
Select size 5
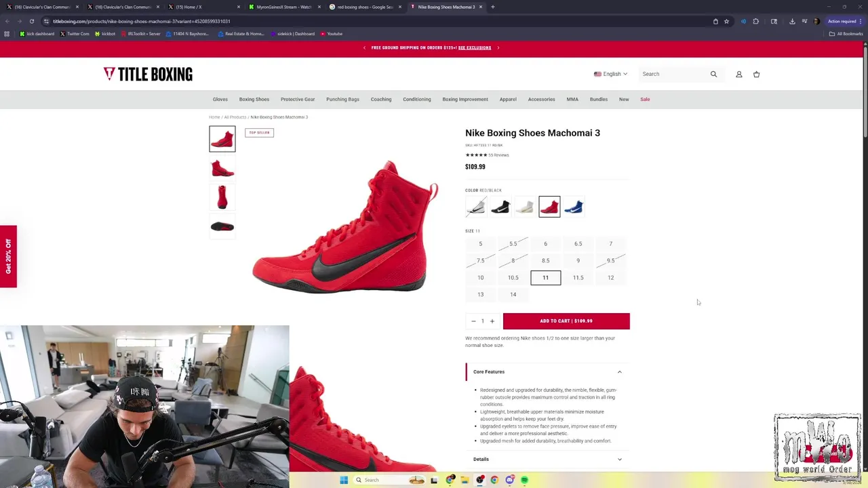(480, 244)
